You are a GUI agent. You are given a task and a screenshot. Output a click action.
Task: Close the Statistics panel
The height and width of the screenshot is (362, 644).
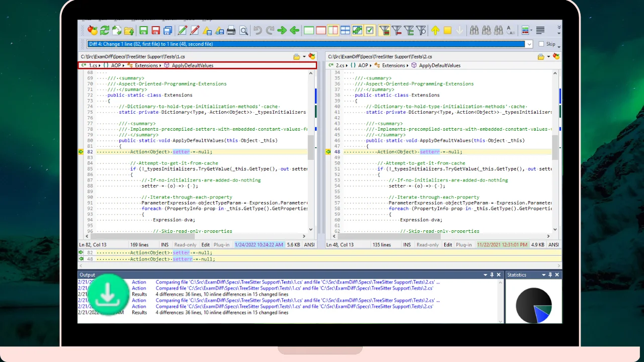click(557, 275)
